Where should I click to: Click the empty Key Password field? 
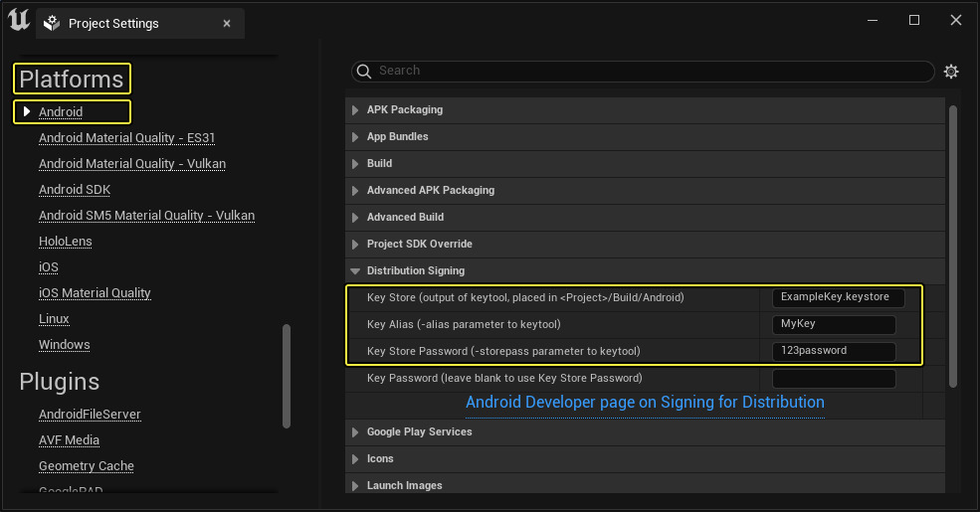click(x=834, y=379)
